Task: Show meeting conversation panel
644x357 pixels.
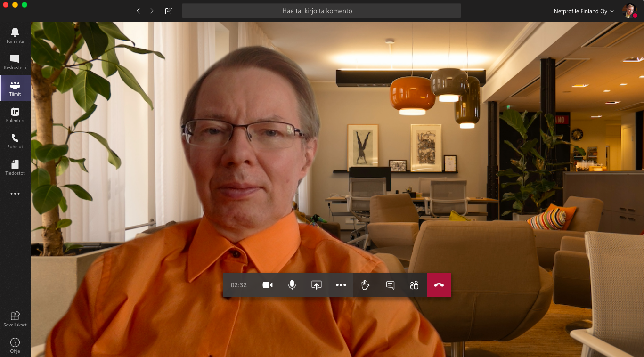Action: click(390, 285)
